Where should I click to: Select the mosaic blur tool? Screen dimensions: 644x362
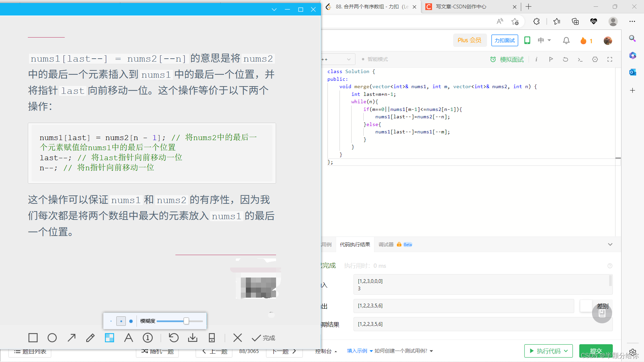tap(109, 338)
